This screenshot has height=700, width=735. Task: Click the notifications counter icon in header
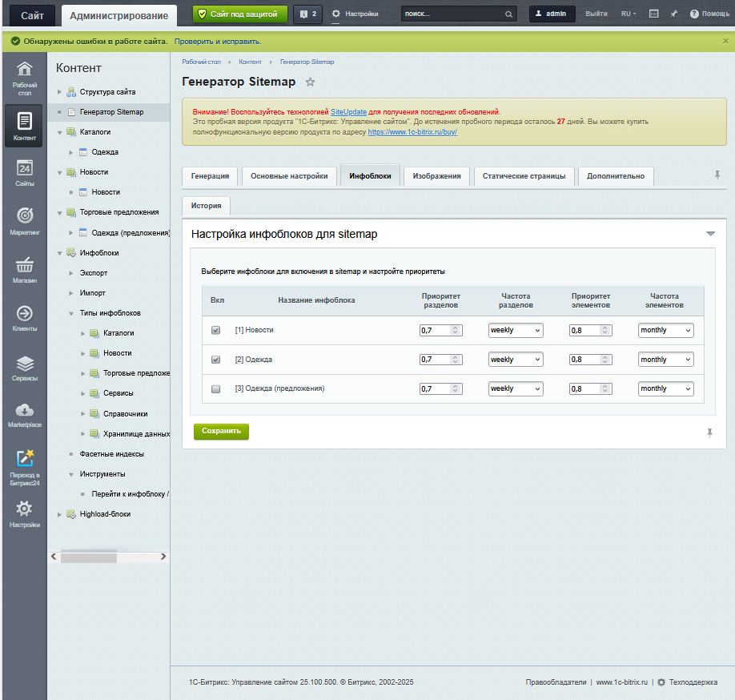[307, 14]
